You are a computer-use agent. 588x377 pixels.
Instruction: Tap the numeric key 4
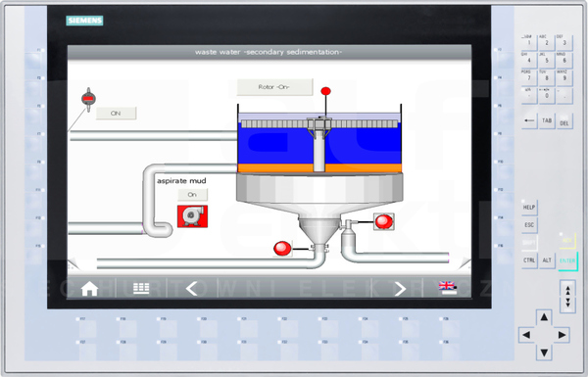click(x=529, y=60)
